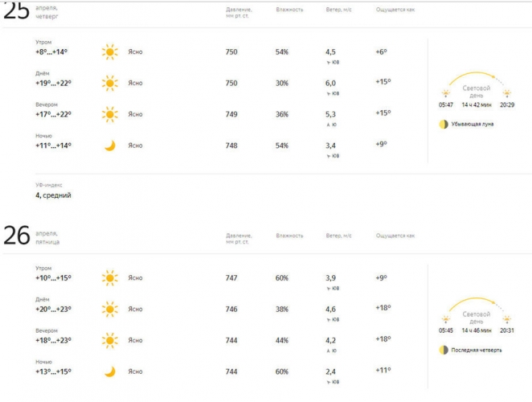Click the sunrise time 05:45
The height and width of the screenshot is (402, 532).
point(446,330)
